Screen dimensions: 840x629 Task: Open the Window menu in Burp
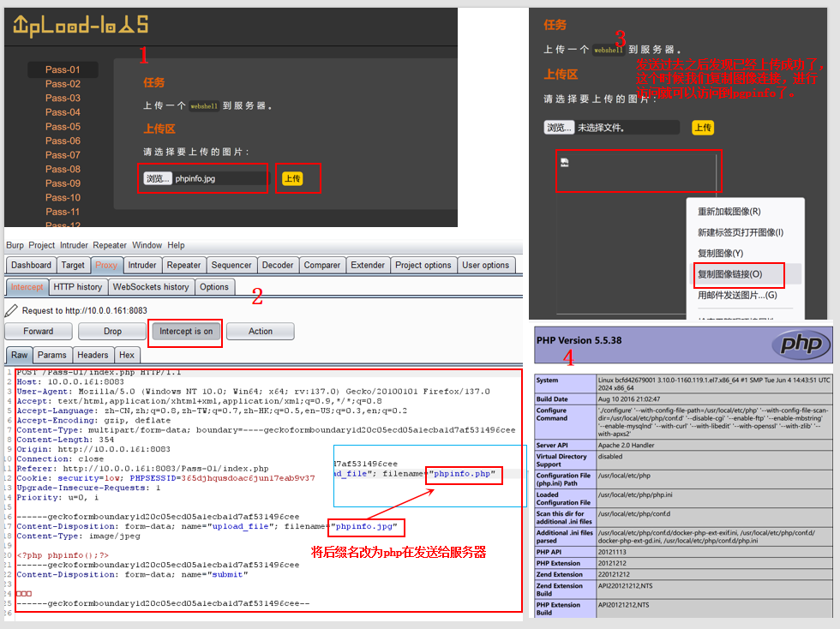147,245
